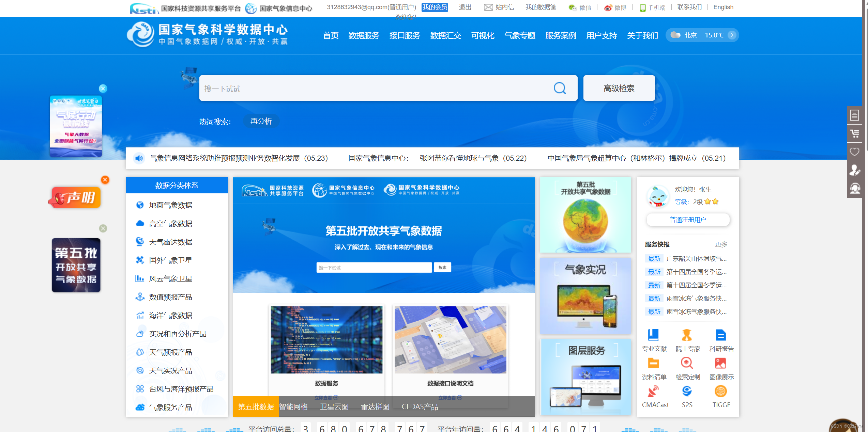This screenshot has height=432, width=868.
Task: Open the 高级检索 advanced search button
Action: [619, 88]
